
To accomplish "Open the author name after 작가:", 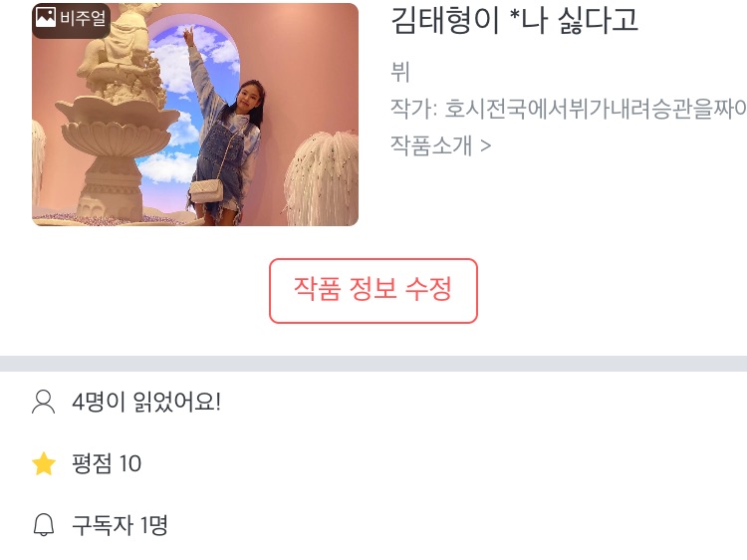I will [596, 109].
